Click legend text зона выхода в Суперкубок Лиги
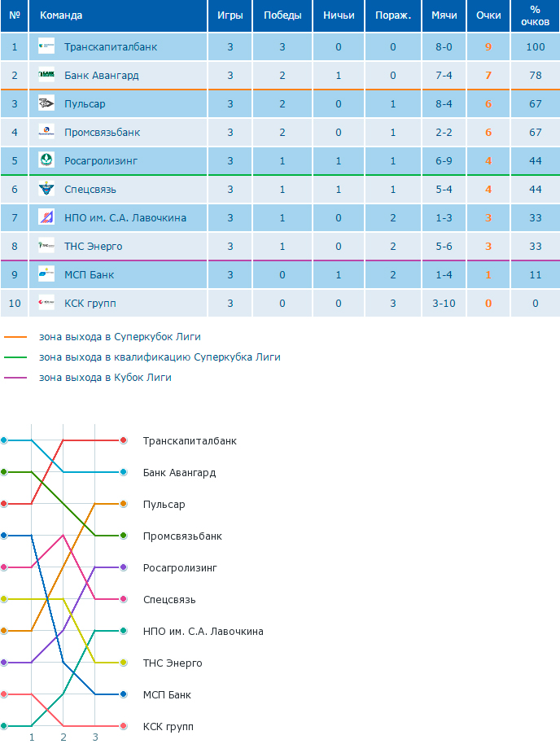The width and height of the screenshot is (560, 744). tap(120, 337)
